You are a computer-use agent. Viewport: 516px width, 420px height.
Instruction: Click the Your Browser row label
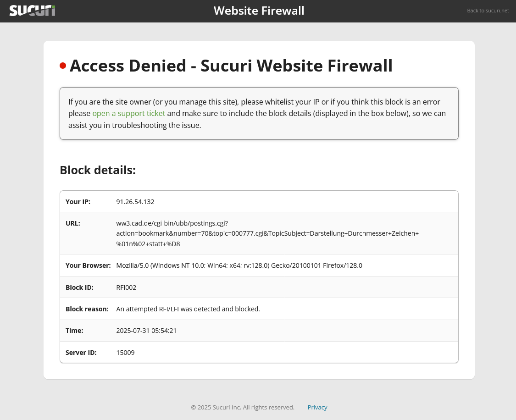tap(88, 265)
